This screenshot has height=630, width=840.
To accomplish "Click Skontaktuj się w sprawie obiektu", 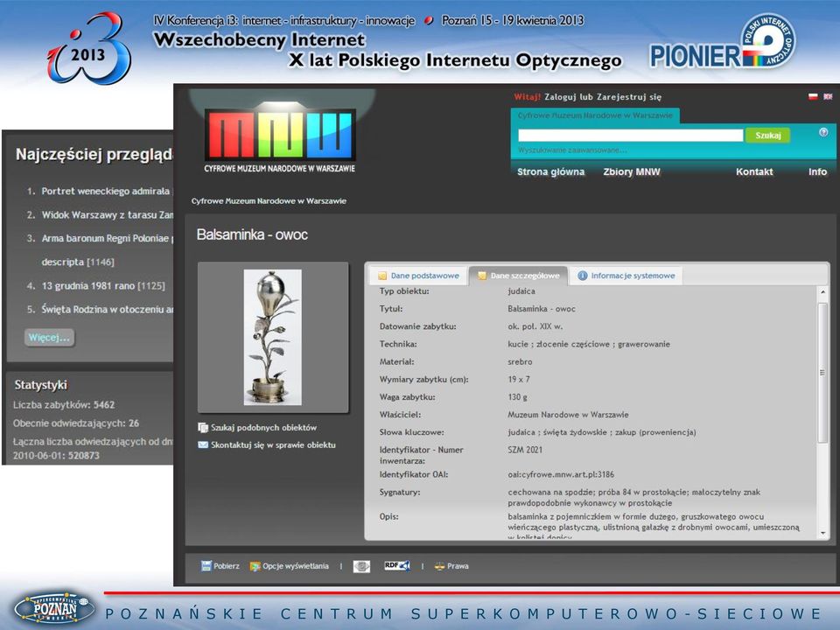I will click(267, 444).
